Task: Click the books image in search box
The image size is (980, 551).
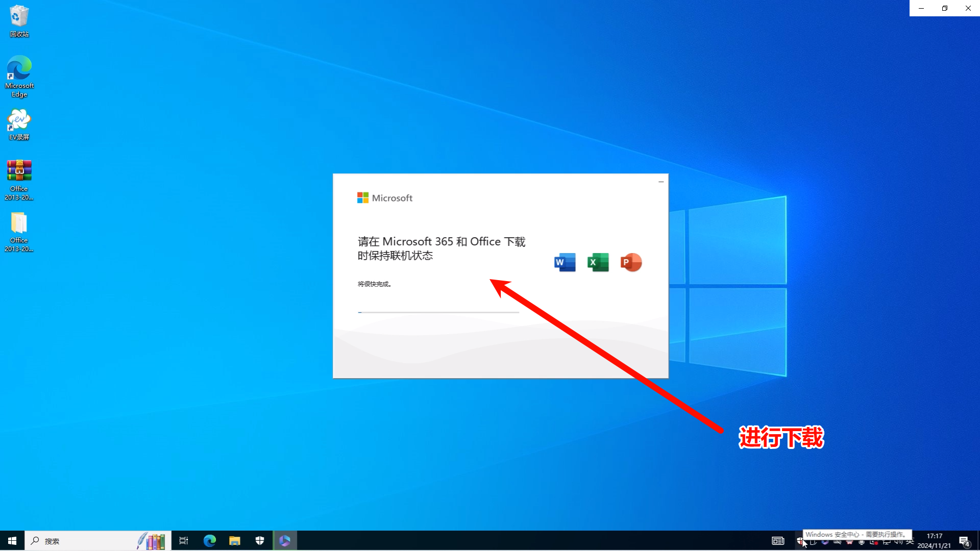Action: tap(152, 541)
